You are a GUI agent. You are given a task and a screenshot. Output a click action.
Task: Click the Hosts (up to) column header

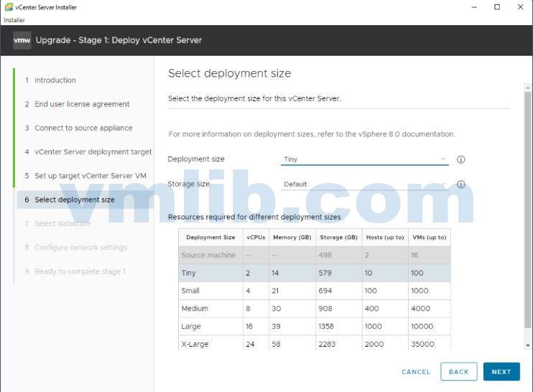(385, 238)
